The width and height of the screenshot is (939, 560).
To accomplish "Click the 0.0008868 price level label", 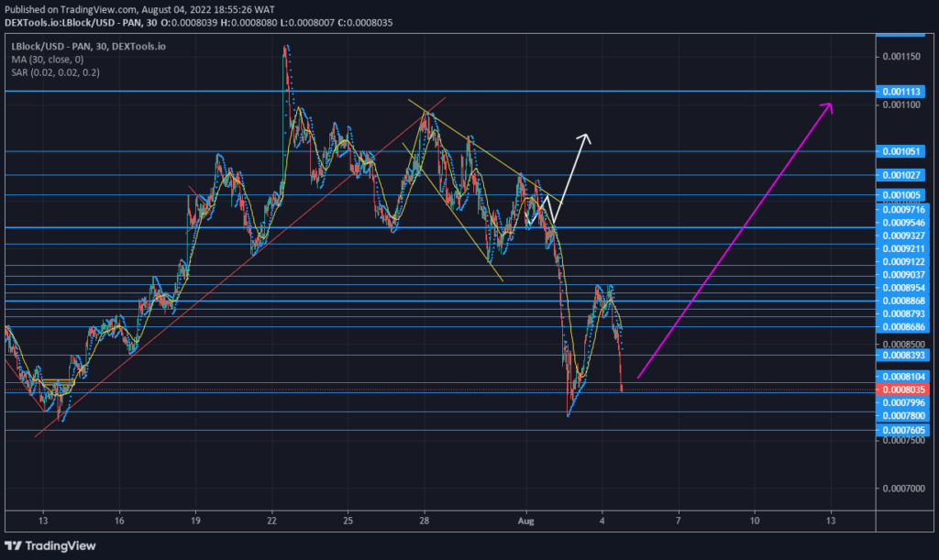I will pyautogui.click(x=903, y=301).
